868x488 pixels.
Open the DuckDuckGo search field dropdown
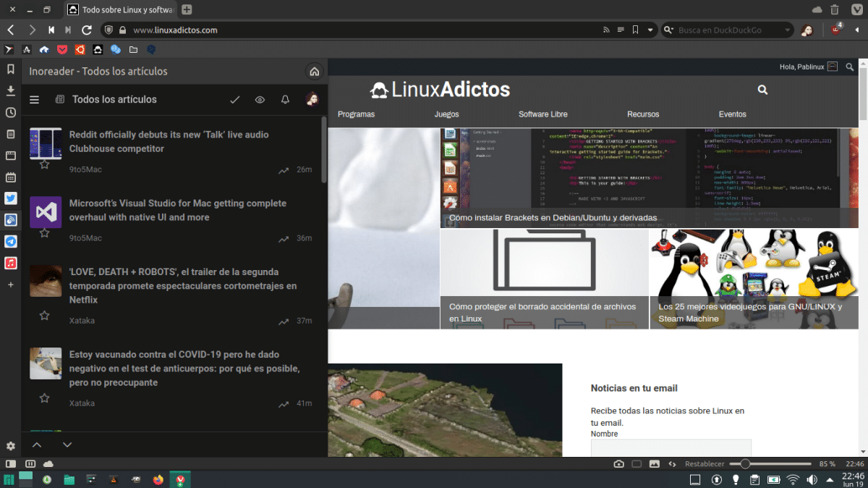click(x=788, y=30)
